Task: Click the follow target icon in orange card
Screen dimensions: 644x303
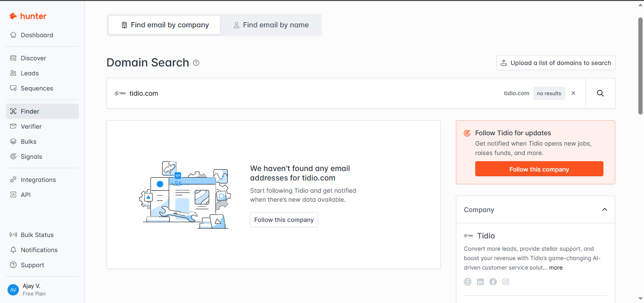Action: point(467,133)
